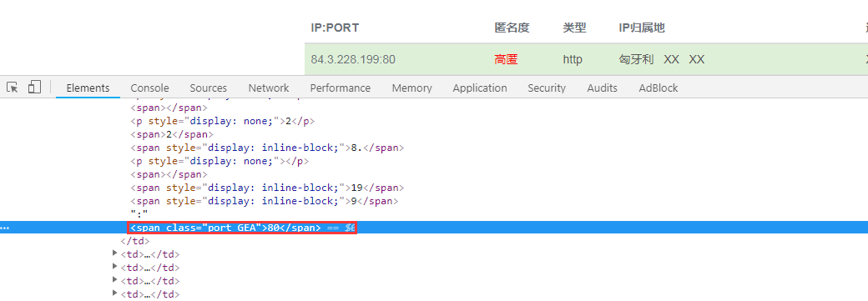Open the Performance tab
This screenshot has width=868, height=301.
pos(340,88)
